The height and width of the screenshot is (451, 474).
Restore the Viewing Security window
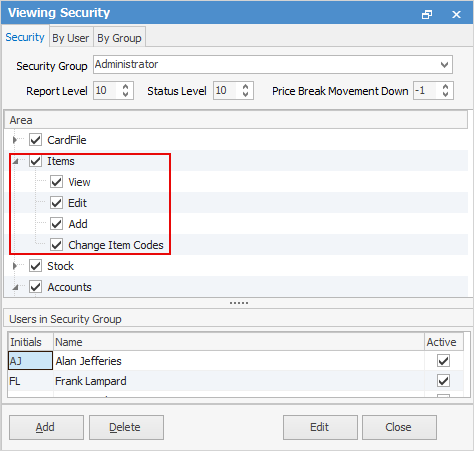[427, 14]
